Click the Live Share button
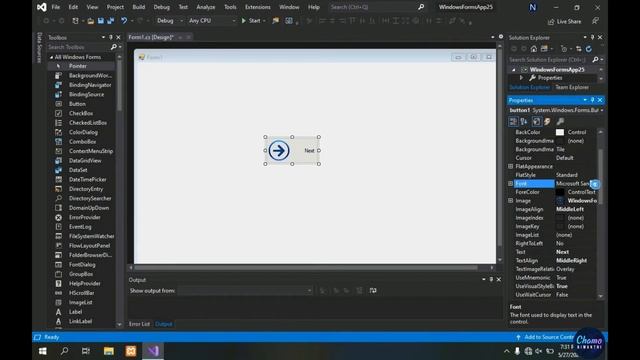640x360 pixels. [x=564, y=21]
